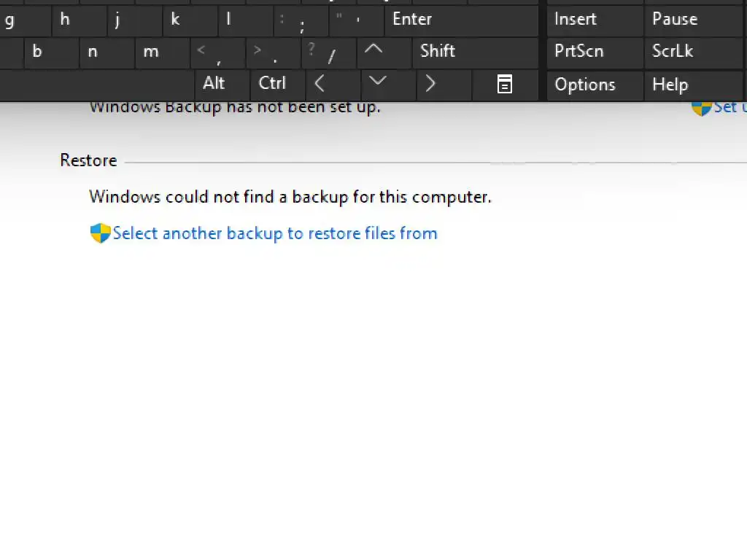Tap the apostrophe/quote key
Viewport: 747px width, 560px height.
(357, 20)
